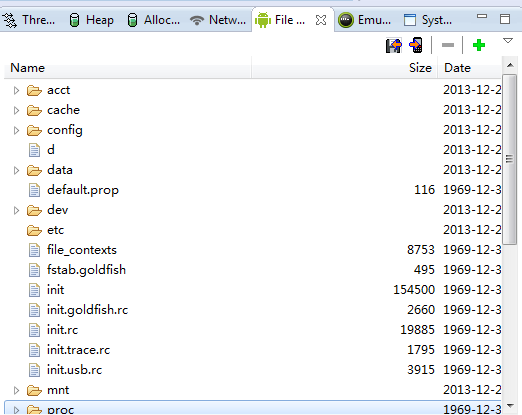
Task: Select the fstab.goldfish file icon
Action: click(34, 270)
